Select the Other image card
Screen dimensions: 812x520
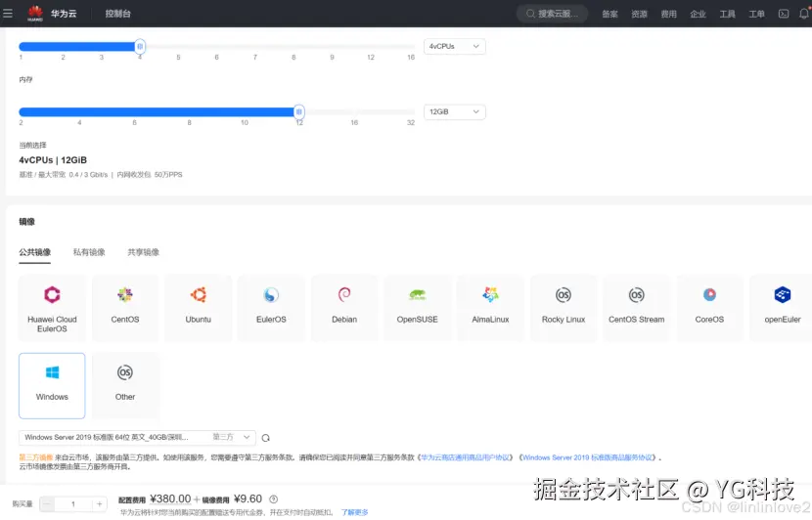[x=125, y=386]
